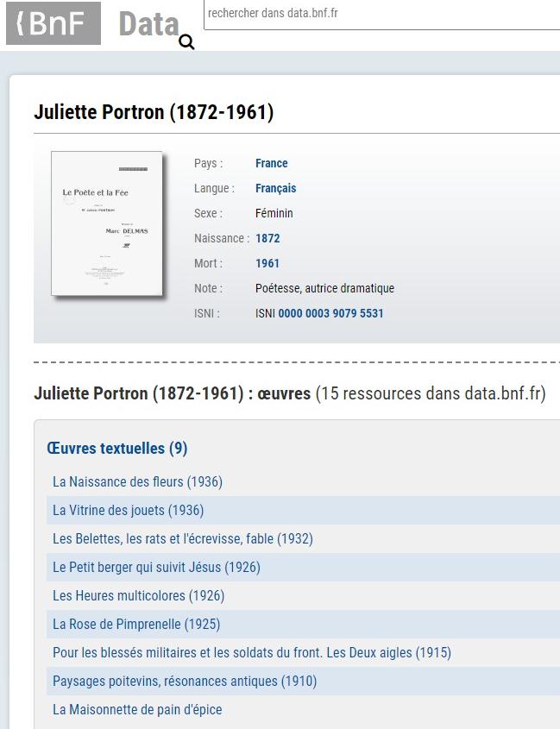Open La Vitrine des jouets (1936)
The height and width of the screenshot is (729, 560).
(x=128, y=510)
